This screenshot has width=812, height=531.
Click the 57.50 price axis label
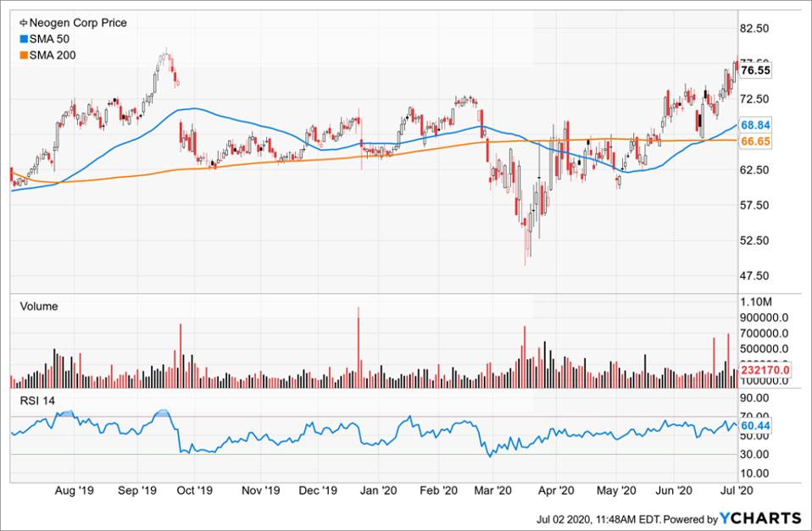click(754, 205)
